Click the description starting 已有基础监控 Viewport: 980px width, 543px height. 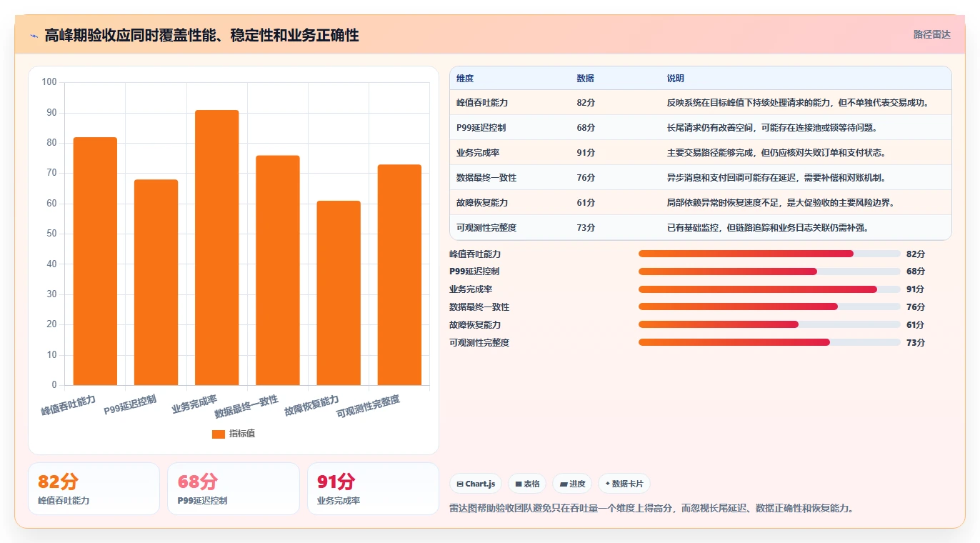pyautogui.click(x=768, y=228)
